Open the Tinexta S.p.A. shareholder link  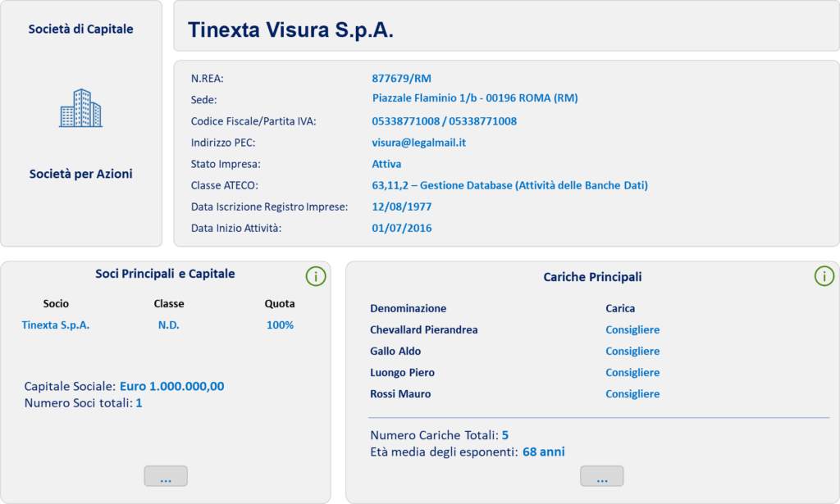click(x=56, y=325)
